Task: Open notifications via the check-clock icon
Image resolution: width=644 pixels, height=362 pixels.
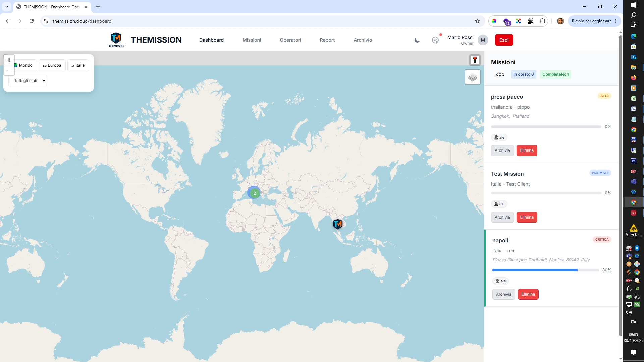Action: [x=435, y=40]
